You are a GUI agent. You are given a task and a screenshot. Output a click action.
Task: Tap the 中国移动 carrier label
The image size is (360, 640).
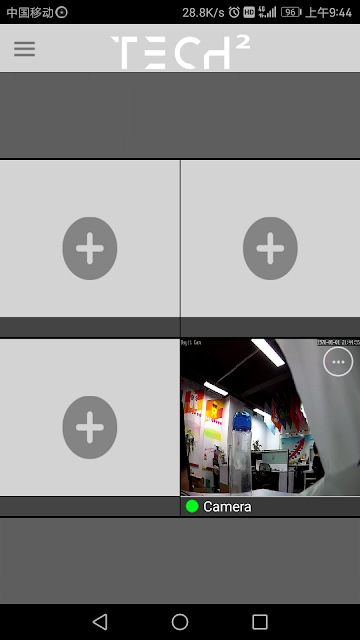coord(30,12)
